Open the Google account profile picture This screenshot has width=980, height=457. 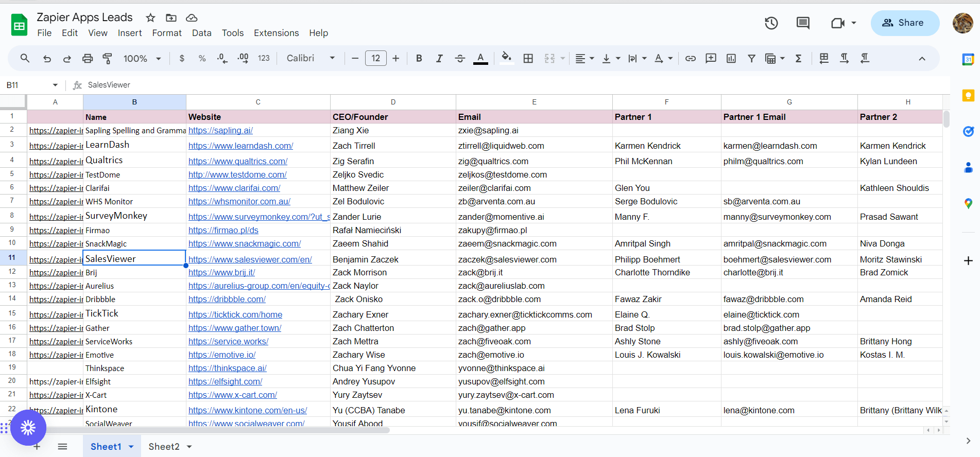coord(962,23)
